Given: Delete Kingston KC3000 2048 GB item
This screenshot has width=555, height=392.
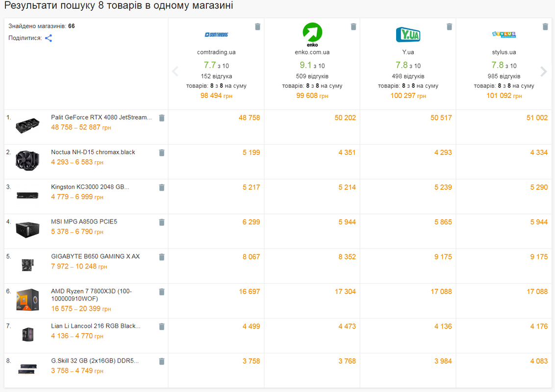Looking at the screenshot, I should pos(162,187).
